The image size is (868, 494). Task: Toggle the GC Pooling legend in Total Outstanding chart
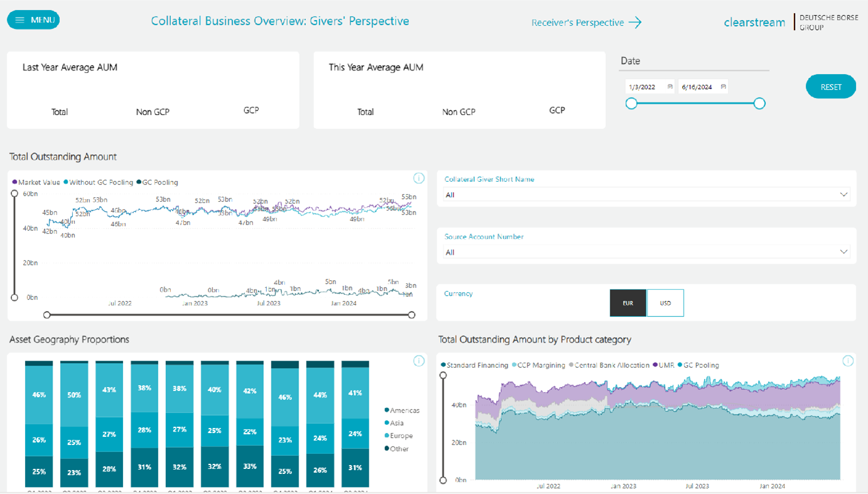click(x=160, y=182)
